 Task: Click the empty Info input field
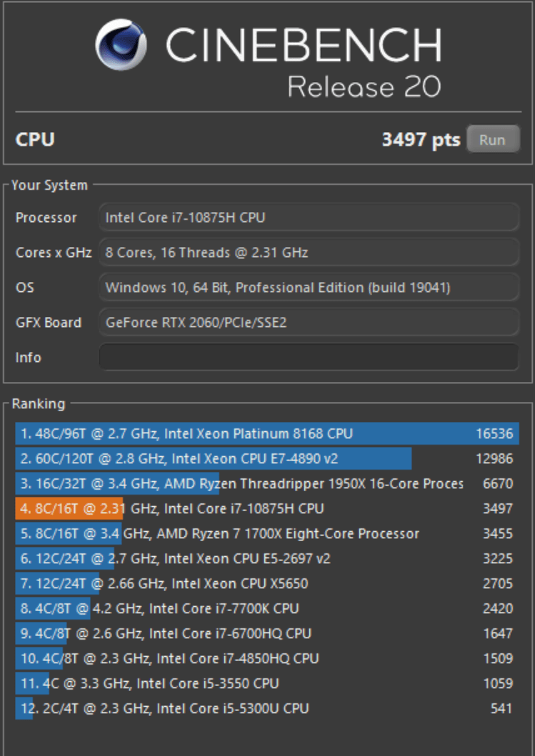308,357
